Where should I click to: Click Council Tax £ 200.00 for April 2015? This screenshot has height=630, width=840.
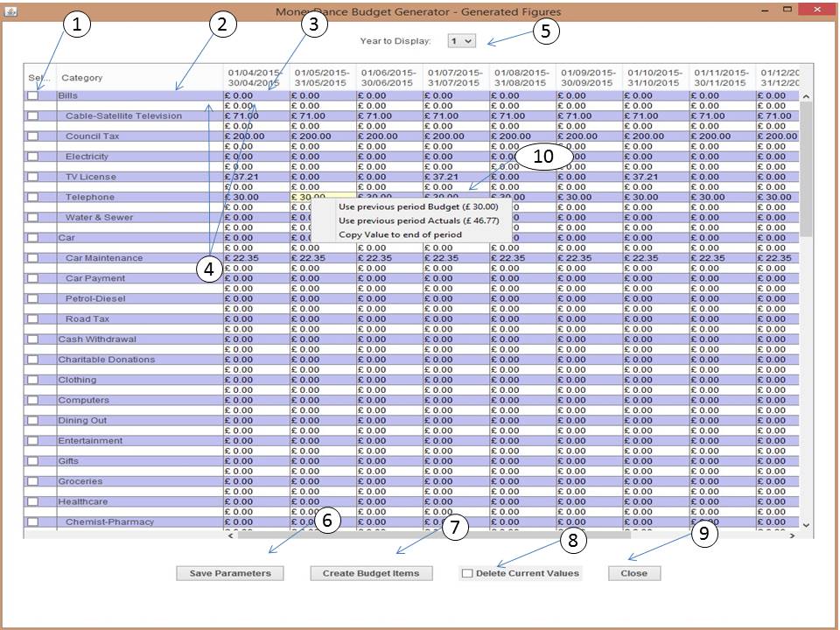(x=256, y=136)
